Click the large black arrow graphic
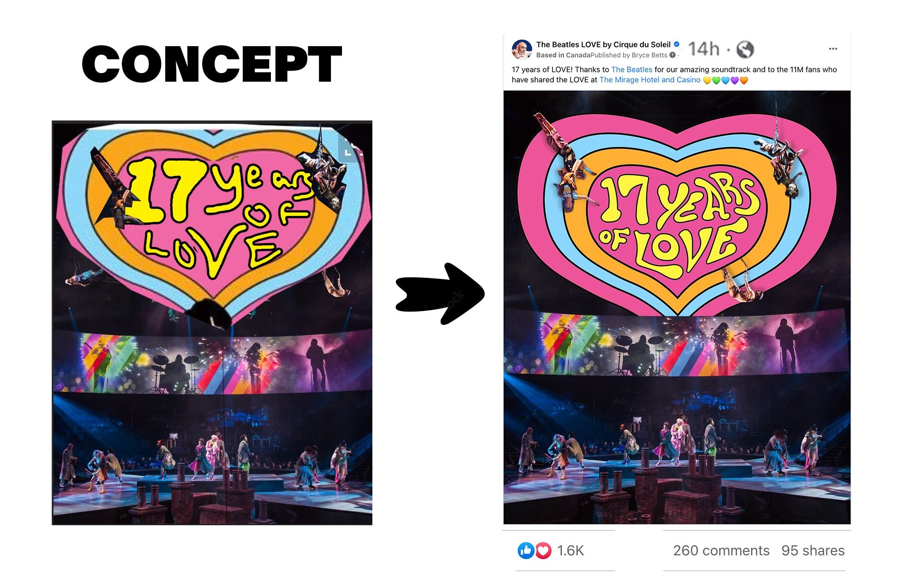Image resolution: width=923 pixels, height=588 pixels. coord(440,294)
